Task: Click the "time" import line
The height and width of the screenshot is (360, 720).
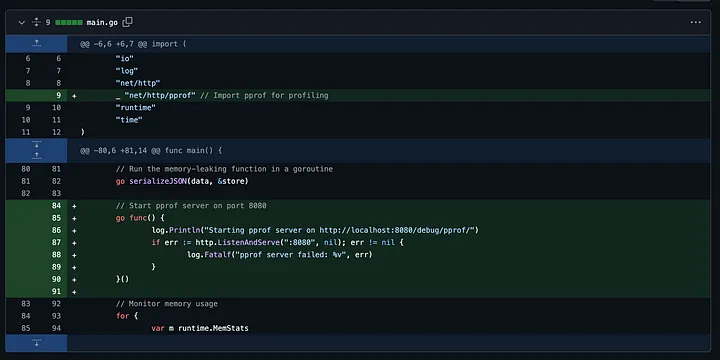Action: (x=129, y=120)
